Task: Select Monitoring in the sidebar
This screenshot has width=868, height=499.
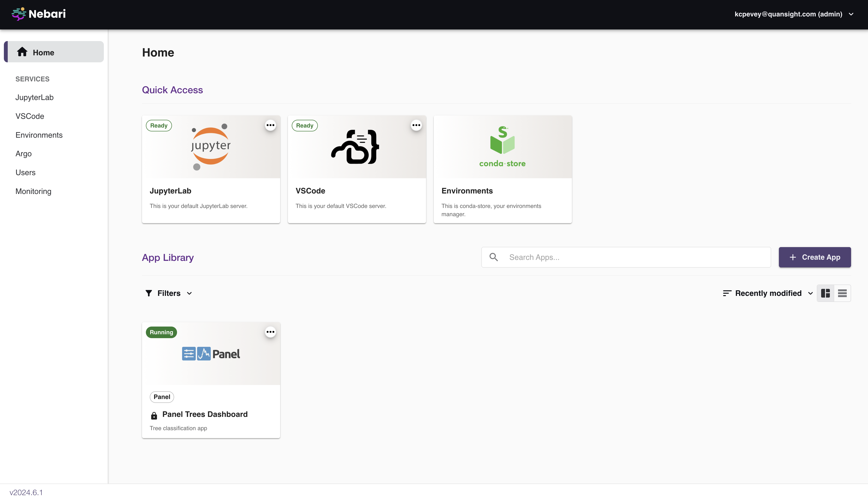Action: [33, 191]
